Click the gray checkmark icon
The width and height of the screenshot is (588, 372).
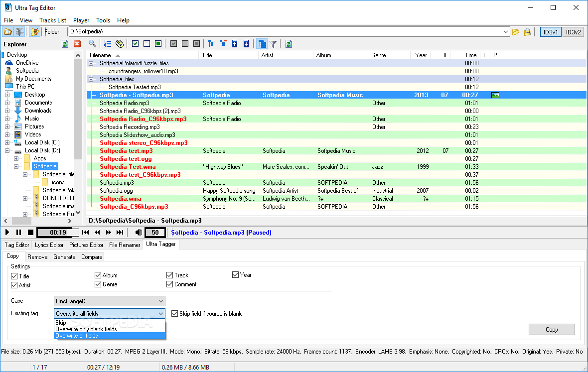tap(173, 44)
